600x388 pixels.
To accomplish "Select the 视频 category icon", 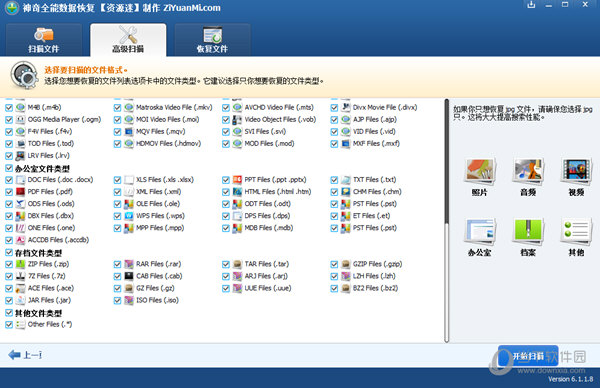I will pyautogui.click(x=576, y=177).
